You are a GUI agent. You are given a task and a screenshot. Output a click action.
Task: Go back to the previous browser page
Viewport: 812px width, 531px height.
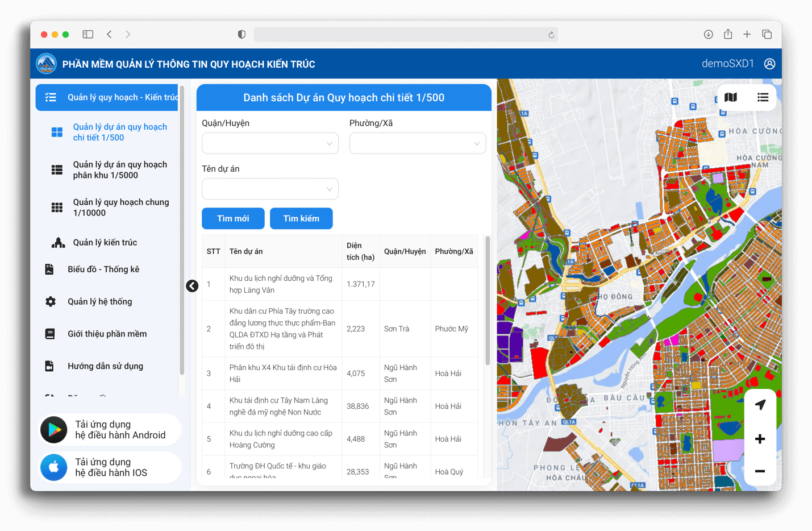click(x=109, y=35)
